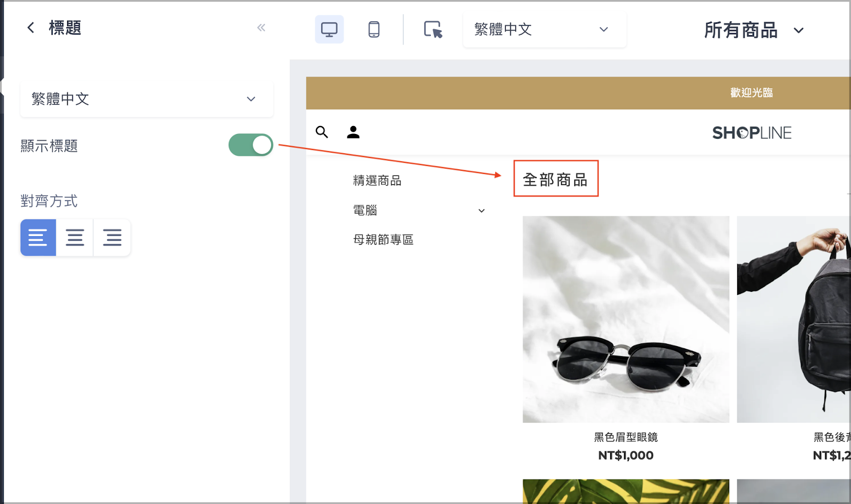Open the black backpack product image
Image resolution: width=851 pixels, height=504 pixels.
click(794, 319)
